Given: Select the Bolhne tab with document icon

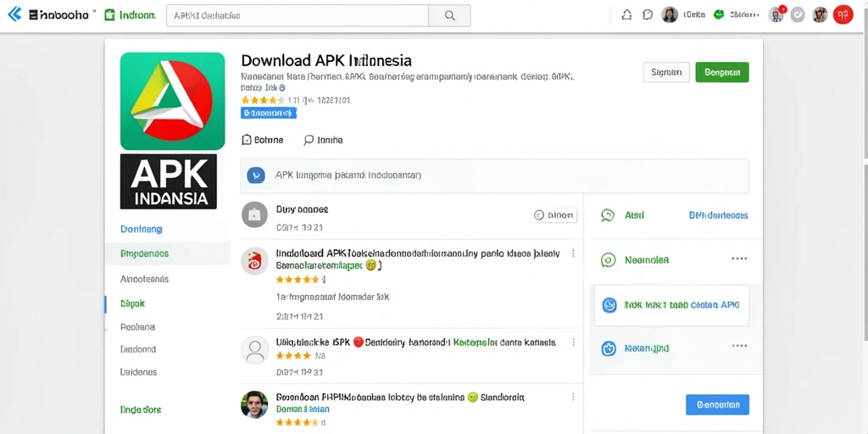Looking at the screenshot, I should (263, 140).
